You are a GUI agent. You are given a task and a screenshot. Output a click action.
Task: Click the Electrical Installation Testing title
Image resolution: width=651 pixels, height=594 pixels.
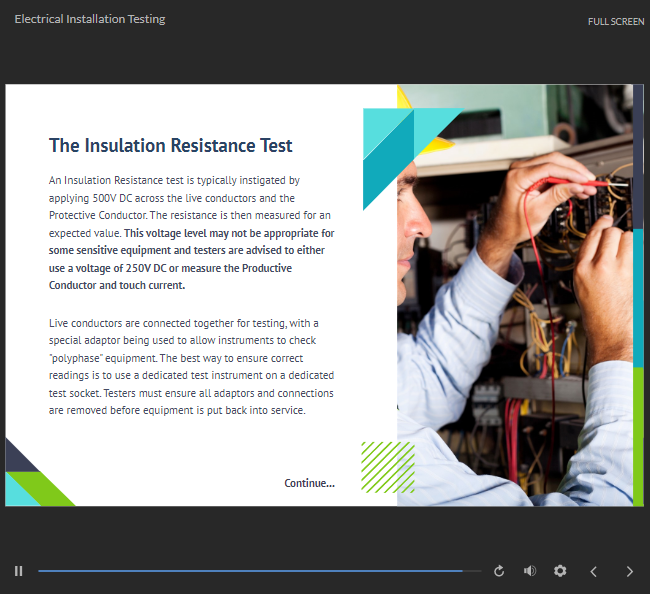click(90, 19)
